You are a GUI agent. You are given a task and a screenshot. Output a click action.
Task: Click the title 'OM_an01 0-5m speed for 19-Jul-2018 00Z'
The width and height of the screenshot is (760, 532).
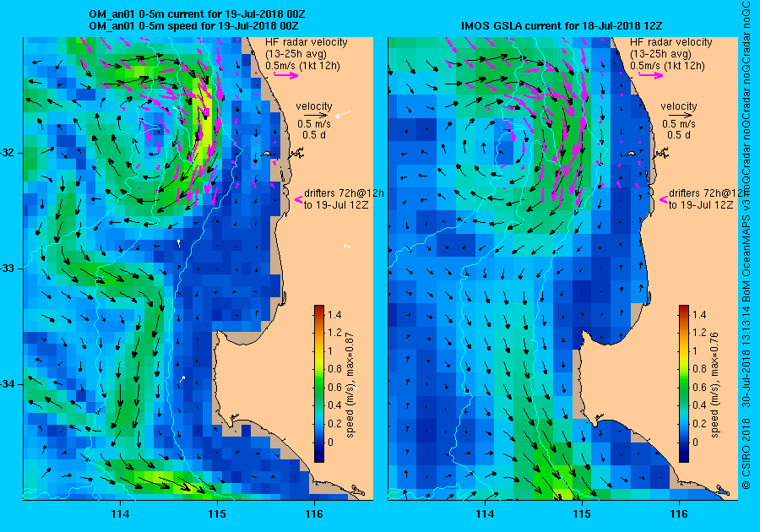pos(194,25)
